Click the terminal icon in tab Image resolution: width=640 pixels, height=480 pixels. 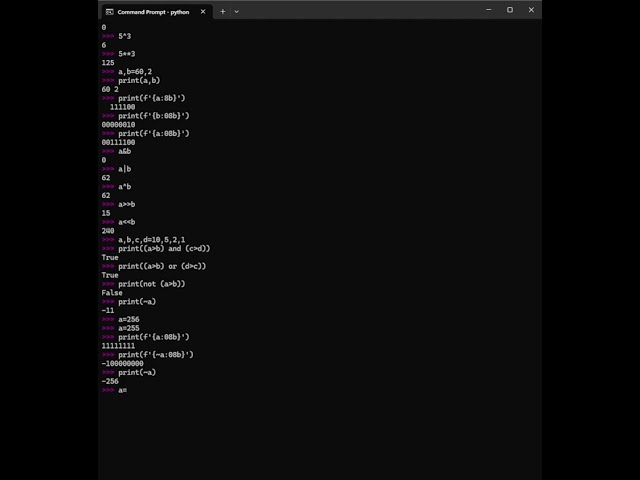[109, 12]
